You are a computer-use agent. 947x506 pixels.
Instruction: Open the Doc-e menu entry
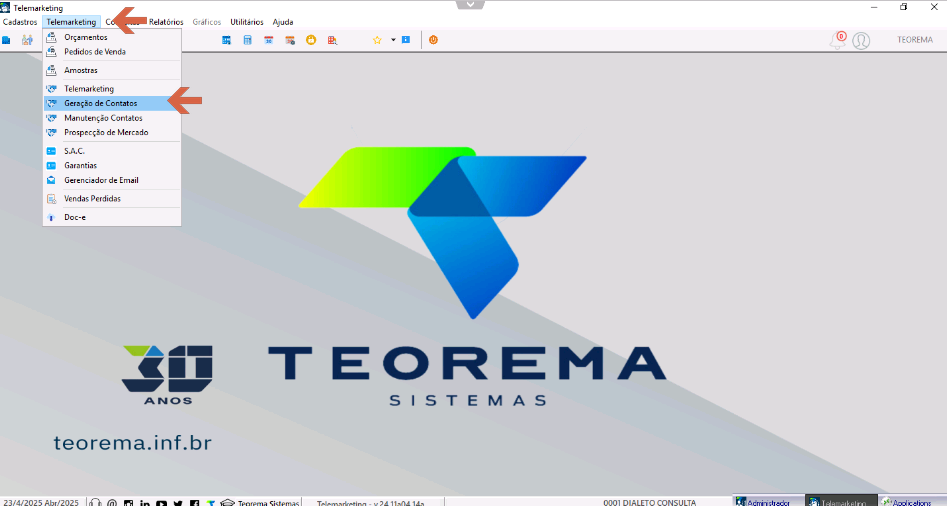(112, 217)
